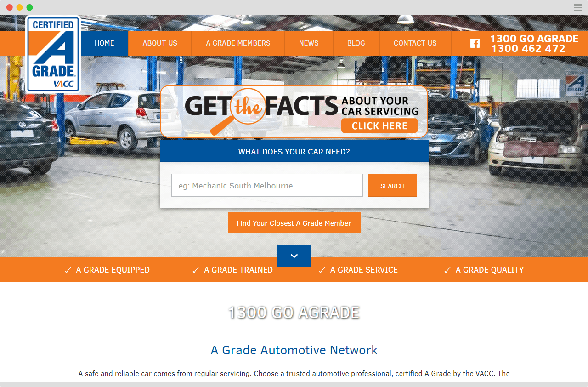The image size is (588, 387).
Task: Visit the Blog section
Action: pyautogui.click(x=356, y=43)
